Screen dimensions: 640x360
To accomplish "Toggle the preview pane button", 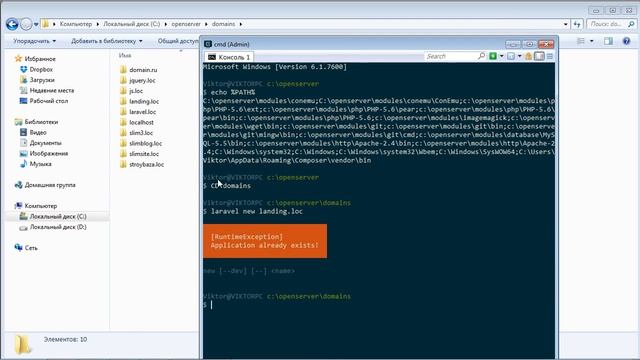I will (x=608, y=41).
